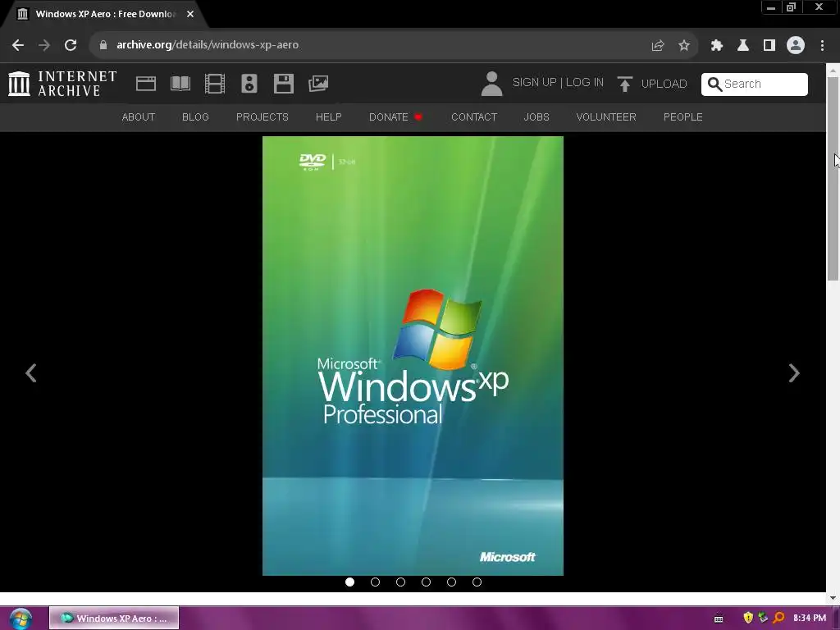Image resolution: width=840 pixels, height=630 pixels.
Task: Open the Audio speaker icon
Action: (x=249, y=84)
